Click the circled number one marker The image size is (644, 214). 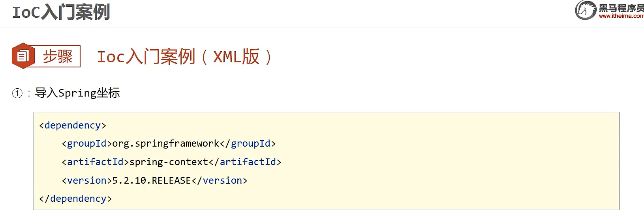coord(17,93)
